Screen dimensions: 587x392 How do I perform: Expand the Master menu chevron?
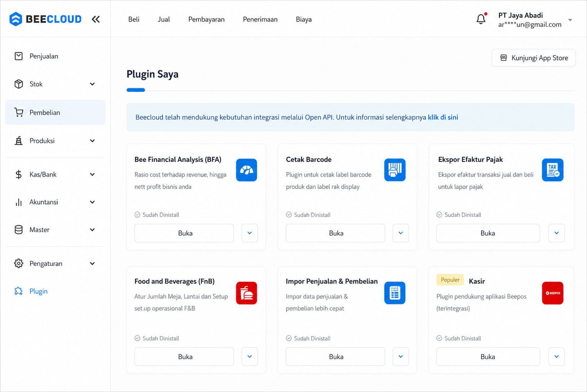(92, 230)
